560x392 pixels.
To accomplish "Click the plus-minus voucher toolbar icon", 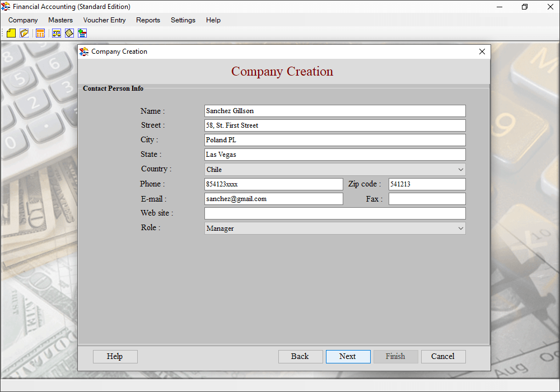I will pyautogui.click(x=82, y=33).
